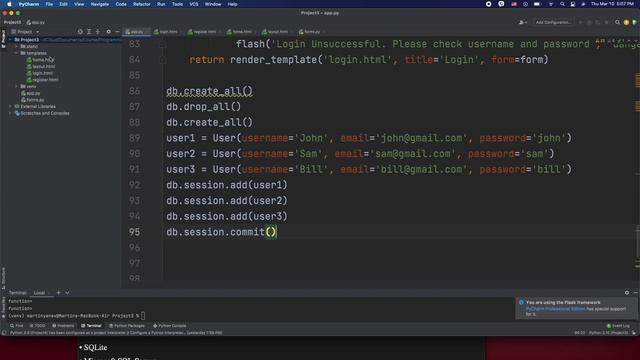
Task: Select the Local terminal tab
Action: tap(39, 293)
